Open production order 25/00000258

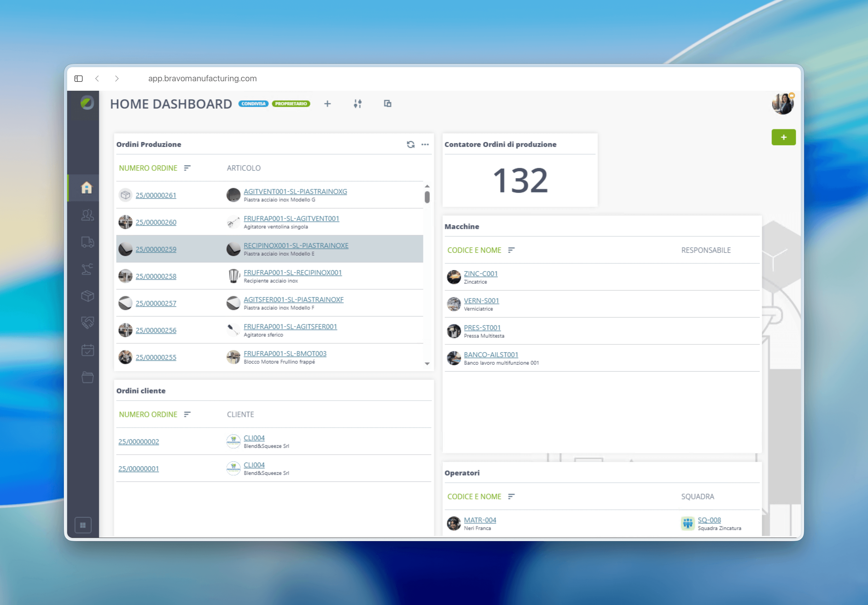pos(156,277)
